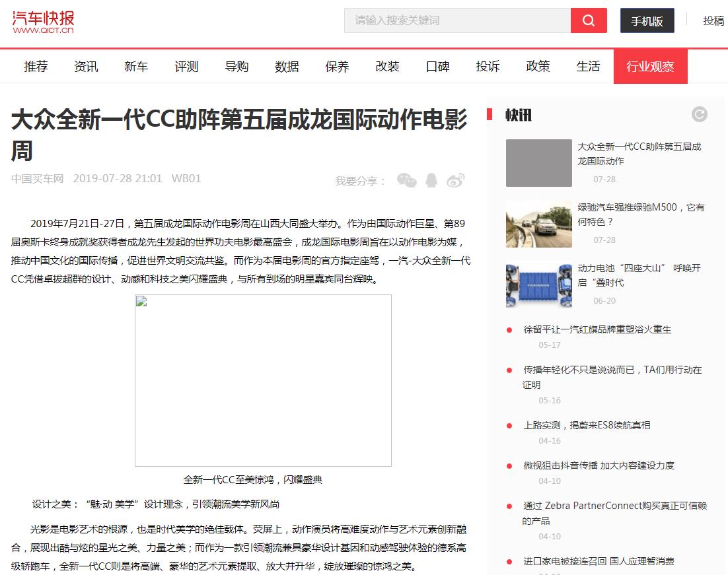728x575 pixels.
Task: Go to 改装 navigation tab
Action: pyautogui.click(x=387, y=67)
